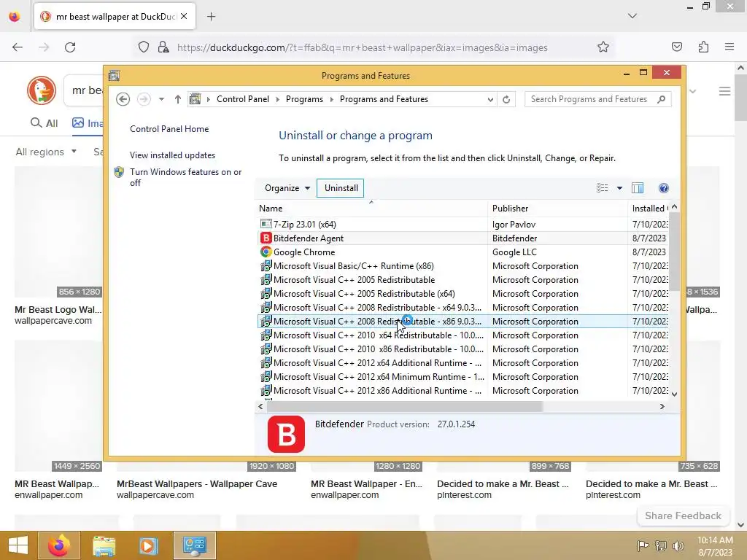
Task: Select the Google Chrome program row
Action: [x=462, y=252]
